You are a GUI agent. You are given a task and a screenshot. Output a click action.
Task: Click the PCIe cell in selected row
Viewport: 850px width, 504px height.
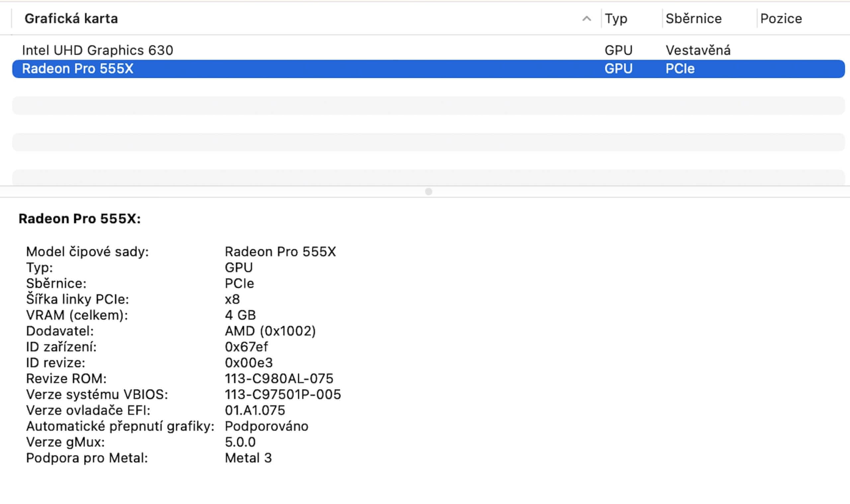(x=680, y=69)
